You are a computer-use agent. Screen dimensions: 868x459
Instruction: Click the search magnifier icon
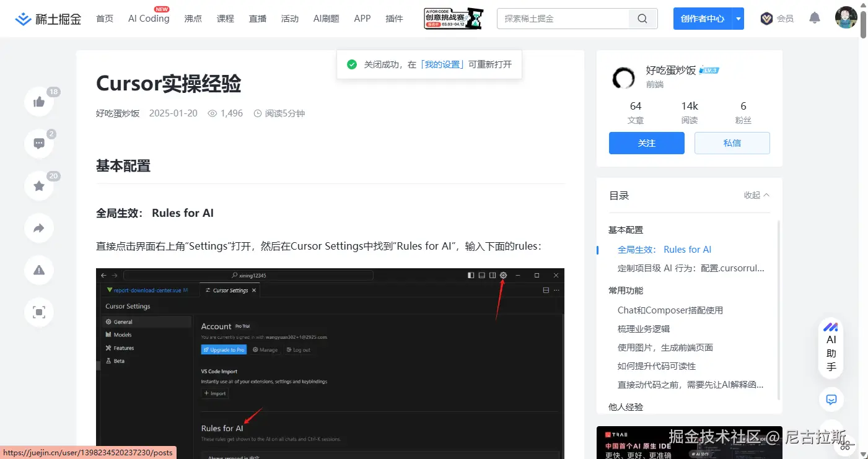(642, 19)
